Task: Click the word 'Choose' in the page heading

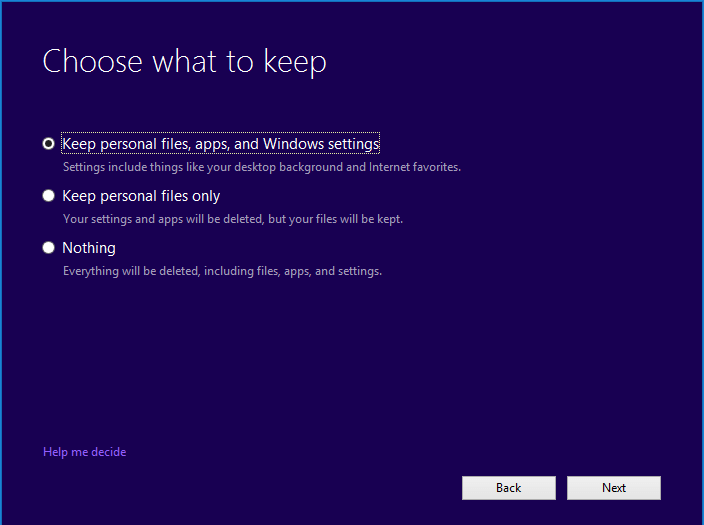Action: click(94, 62)
